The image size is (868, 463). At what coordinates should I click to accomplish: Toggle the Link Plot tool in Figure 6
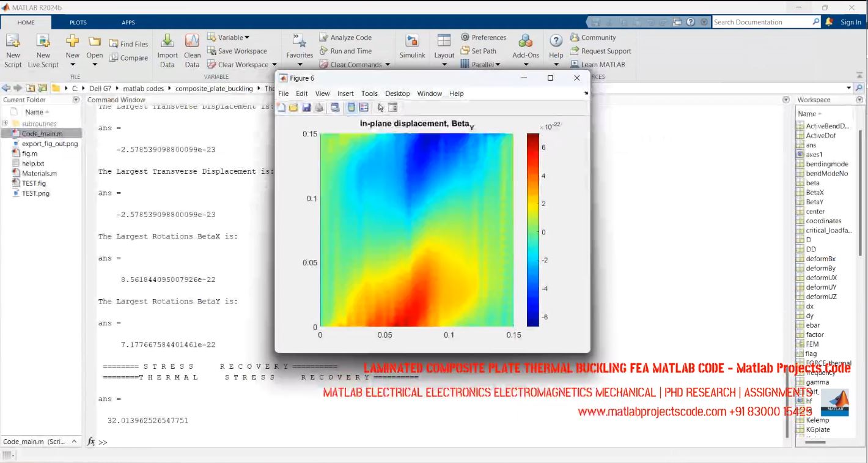click(x=334, y=107)
